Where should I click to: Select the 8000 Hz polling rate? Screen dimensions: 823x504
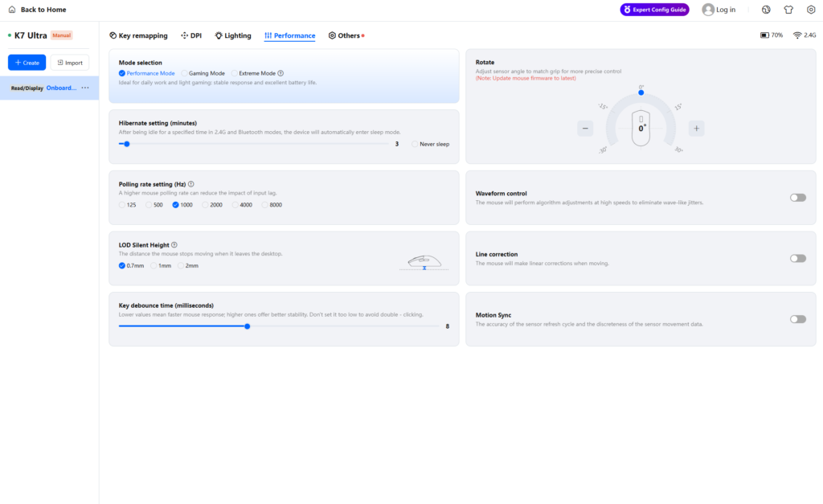tap(265, 205)
